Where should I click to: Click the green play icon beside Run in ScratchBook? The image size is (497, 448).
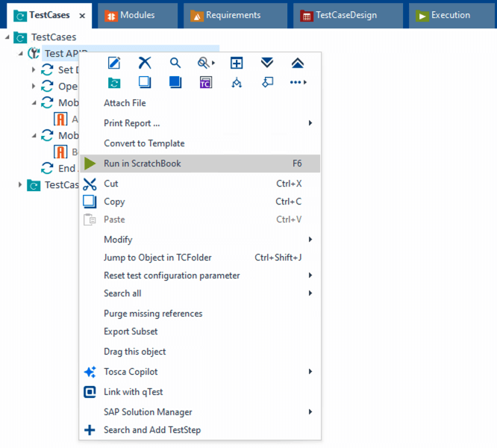90,164
